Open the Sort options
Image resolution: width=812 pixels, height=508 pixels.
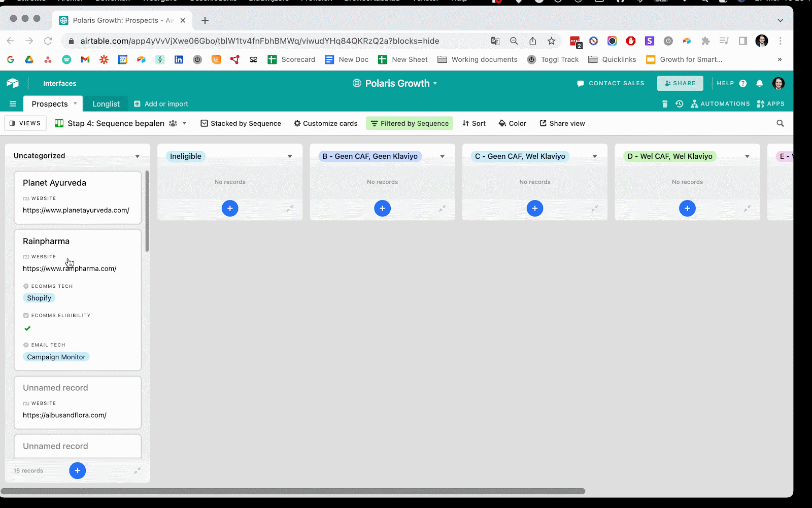click(474, 123)
